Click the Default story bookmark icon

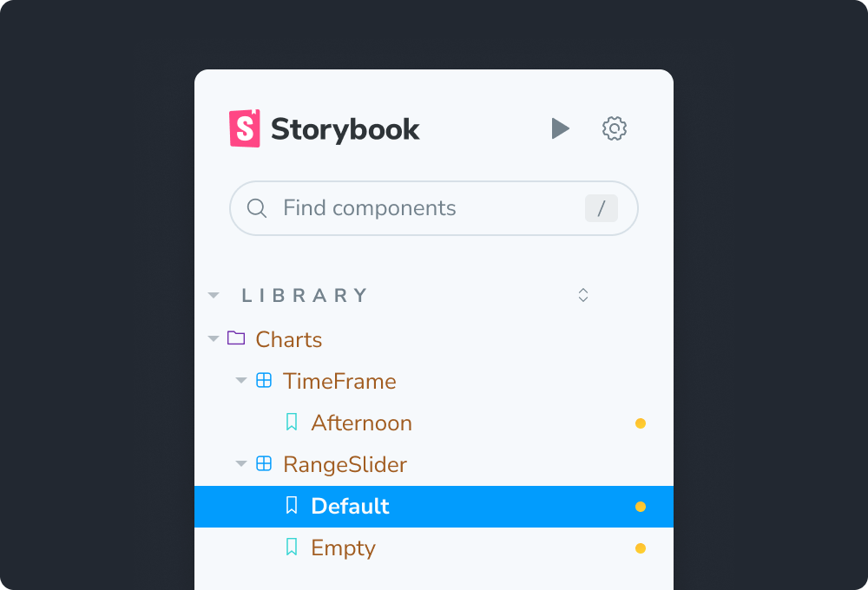(292, 505)
